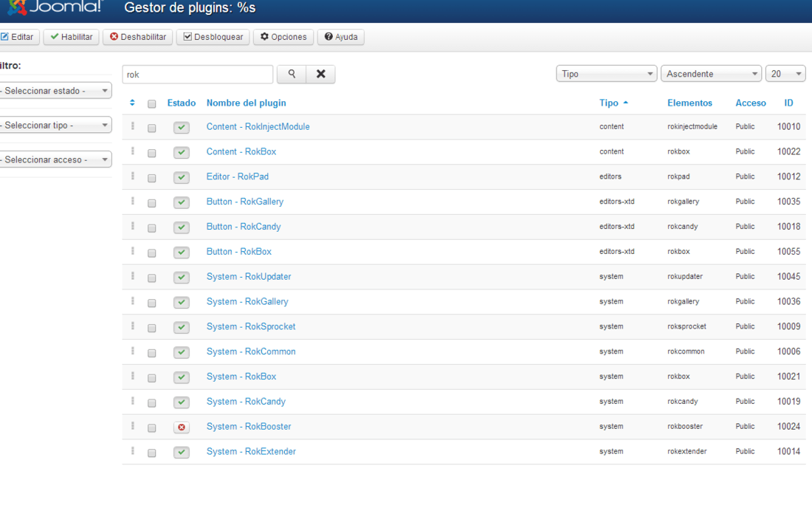Open the Ayuda help button
This screenshot has height=522, width=812.
pyautogui.click(x=341, y=37)
